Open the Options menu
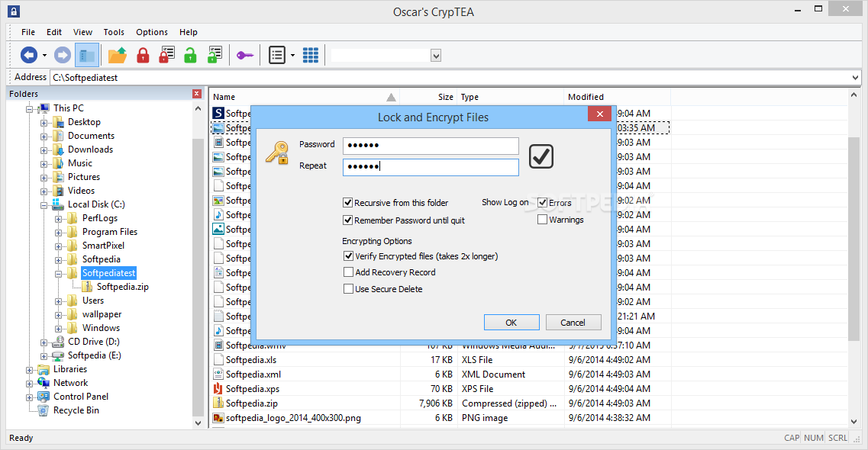 [152, 32]
